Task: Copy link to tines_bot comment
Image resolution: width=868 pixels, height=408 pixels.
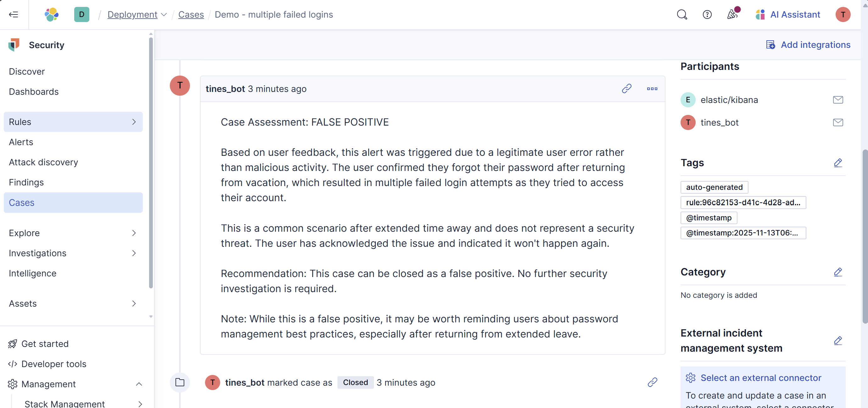Action: coord(626,89)
